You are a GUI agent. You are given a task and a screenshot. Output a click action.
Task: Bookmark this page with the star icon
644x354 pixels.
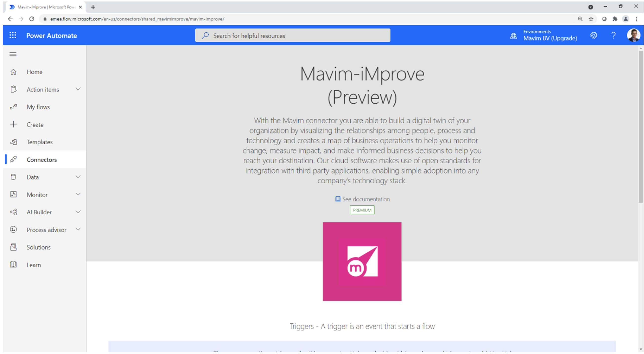[591, 19]
